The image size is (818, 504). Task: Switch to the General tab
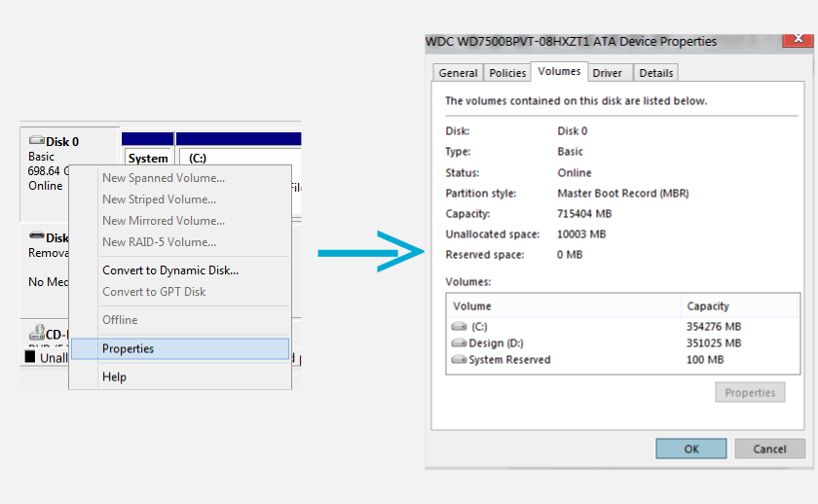pos(458,73)
